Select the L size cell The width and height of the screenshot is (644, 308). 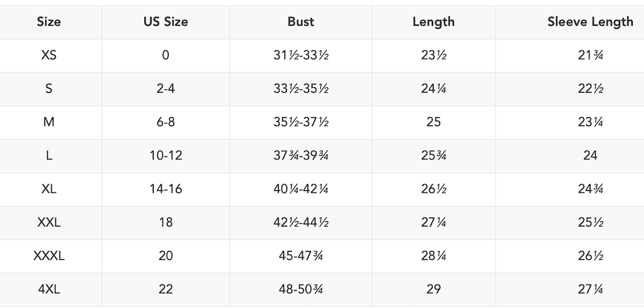click(49, 155)
